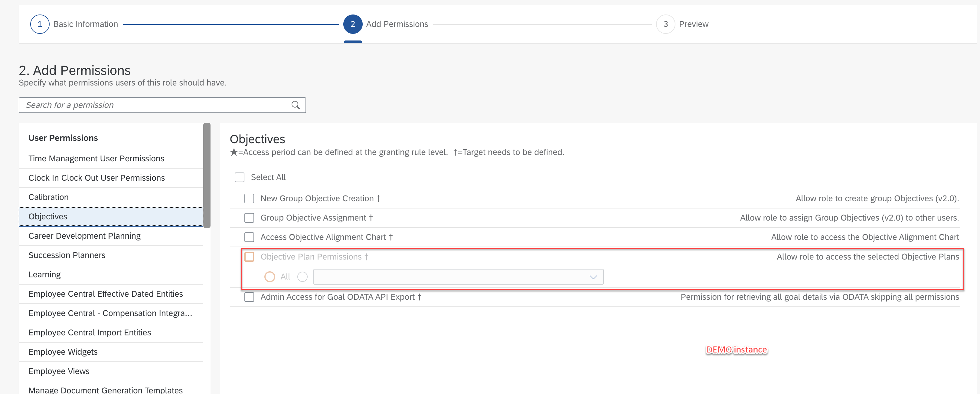The width and height of the screenshot is (980, 394).
Task: Select the Objectives category
Action: click(111, 217)
